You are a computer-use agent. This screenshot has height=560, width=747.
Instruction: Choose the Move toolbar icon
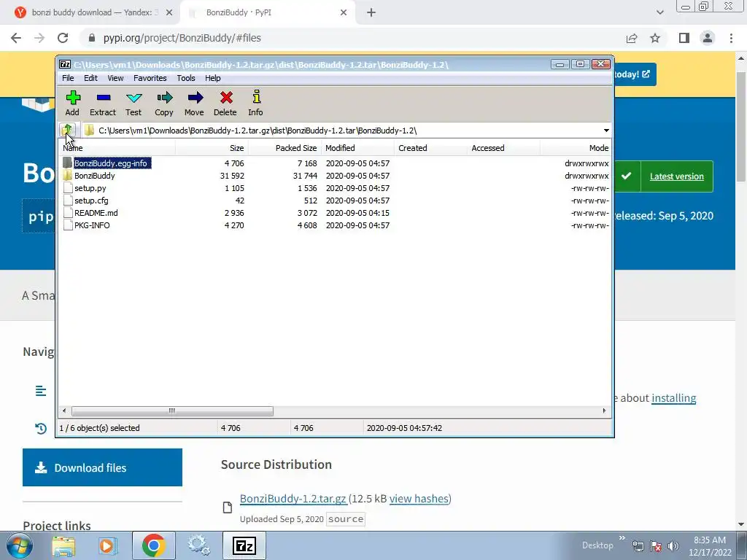pos(194,103)
